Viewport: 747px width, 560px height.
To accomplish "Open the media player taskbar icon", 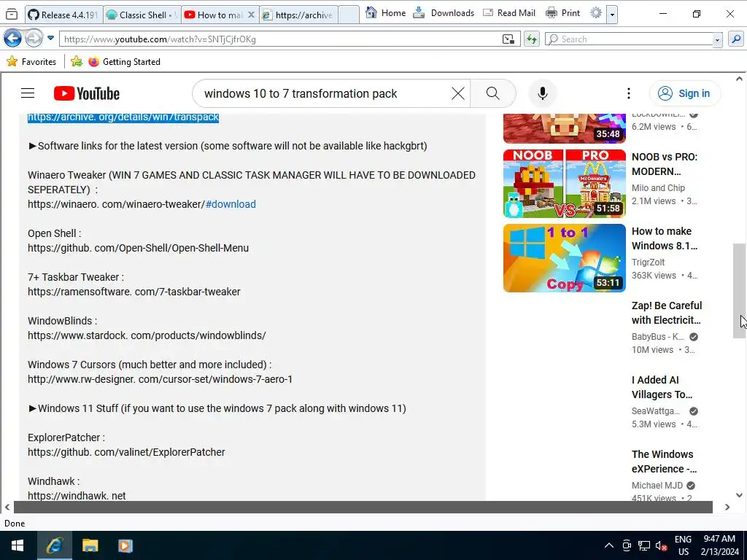I will click(125, 545).
